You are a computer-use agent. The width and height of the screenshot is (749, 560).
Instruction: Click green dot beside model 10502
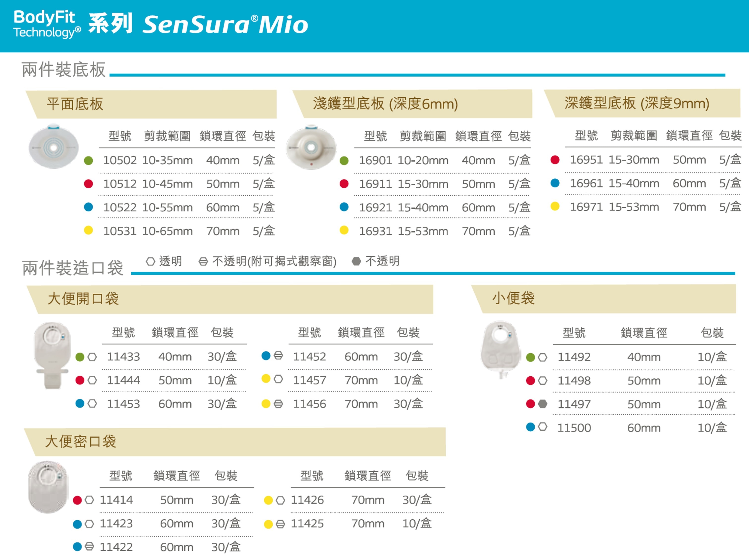pos(88,161)
